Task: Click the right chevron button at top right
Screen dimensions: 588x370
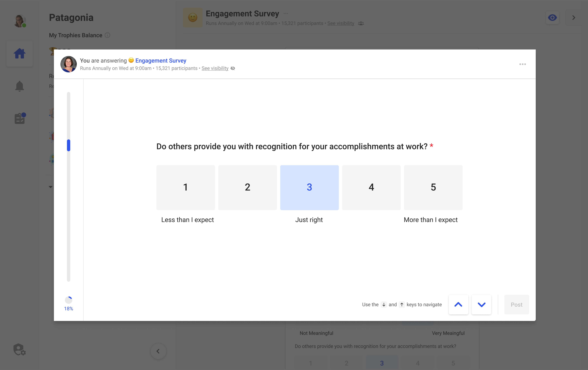Action: click(x=574, y=18)
